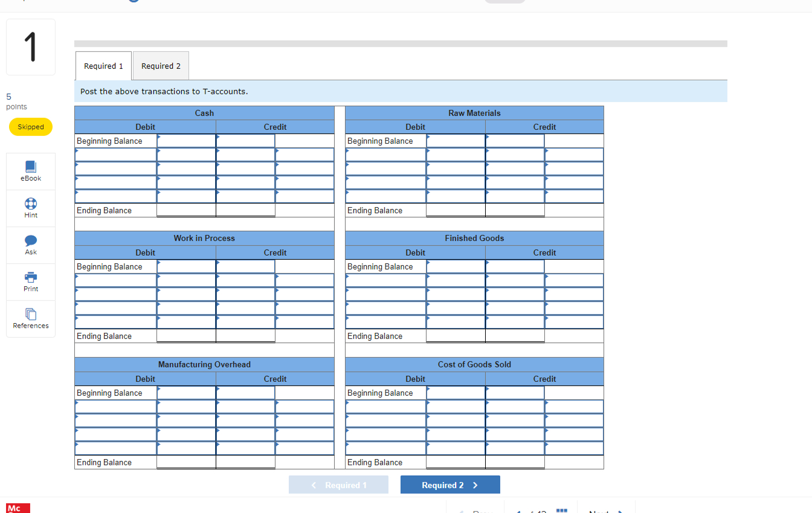Click the Hint lifebuoy icon

click(31, 203)
